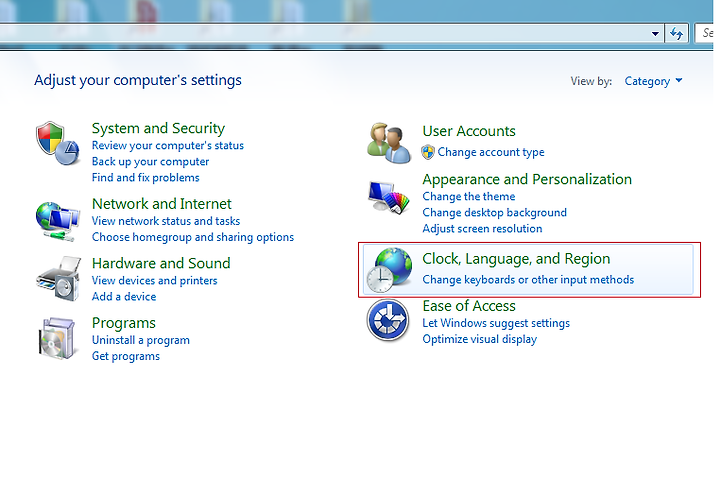Image resolution: width=720 pixels, height=479 pixels.
Task: Click the Clock, Language, and Region globe icon
Action: point(388,270)
